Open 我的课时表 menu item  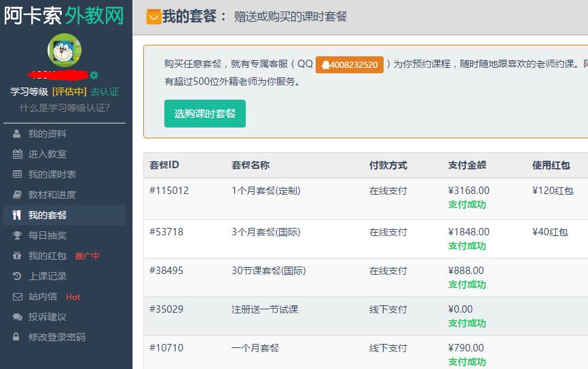click(x=52, y=174)
